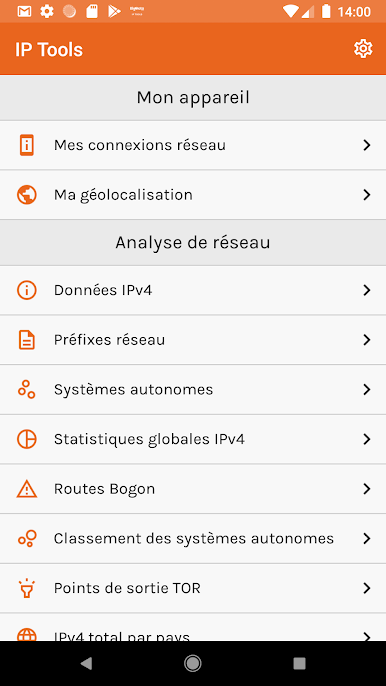
Task: Expand the Mes connexions réseau chevron
Action: point(367,145)
